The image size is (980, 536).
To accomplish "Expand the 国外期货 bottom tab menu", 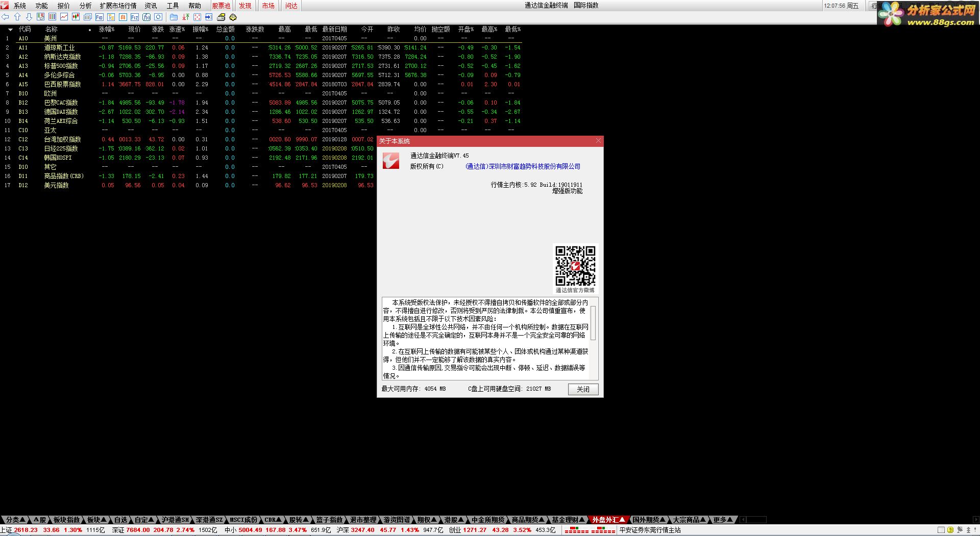I will click(649, 520).
